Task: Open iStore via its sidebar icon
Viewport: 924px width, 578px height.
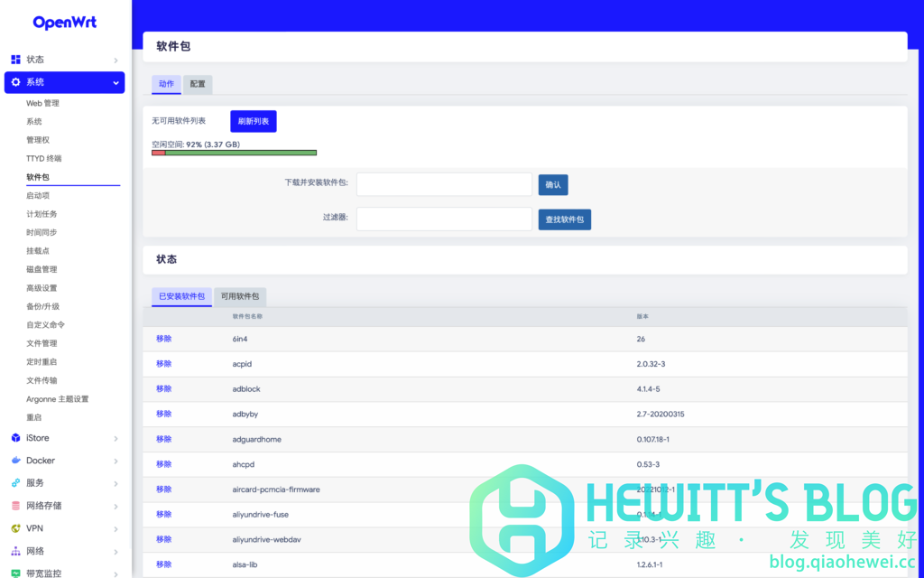Action: (14, 439)
